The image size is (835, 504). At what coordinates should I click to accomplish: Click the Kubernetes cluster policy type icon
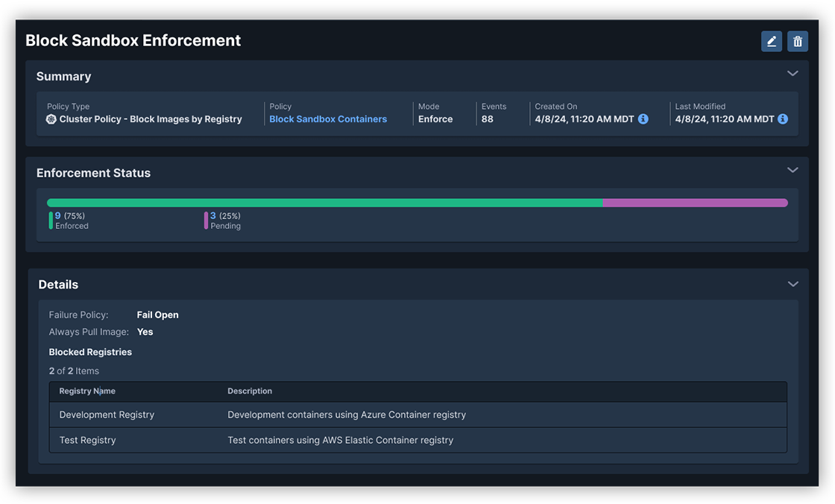coord(51,119)
